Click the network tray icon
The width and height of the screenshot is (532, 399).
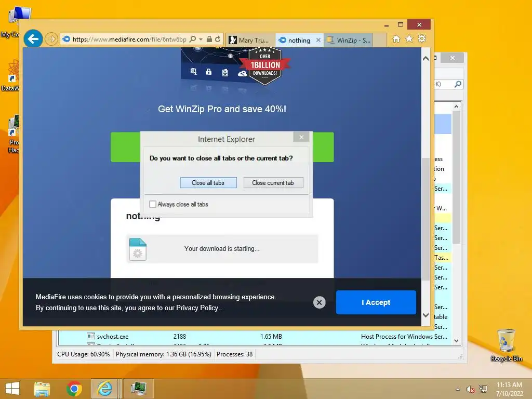coord(483,389)
